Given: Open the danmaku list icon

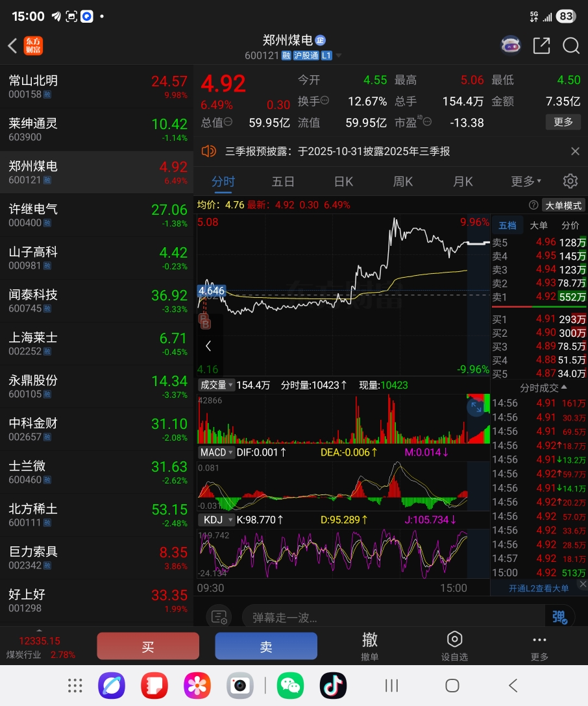Looking at the screenshot, I should (219, 617).
